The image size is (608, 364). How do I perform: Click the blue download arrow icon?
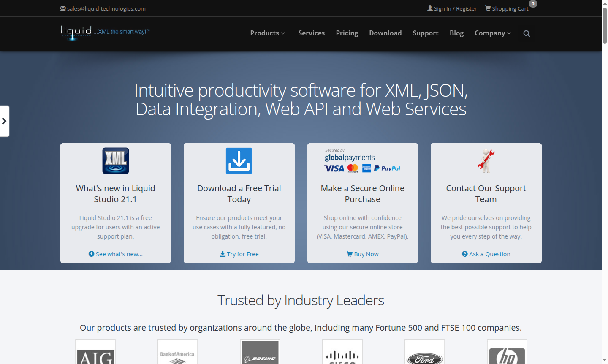(x=239, y=161)
